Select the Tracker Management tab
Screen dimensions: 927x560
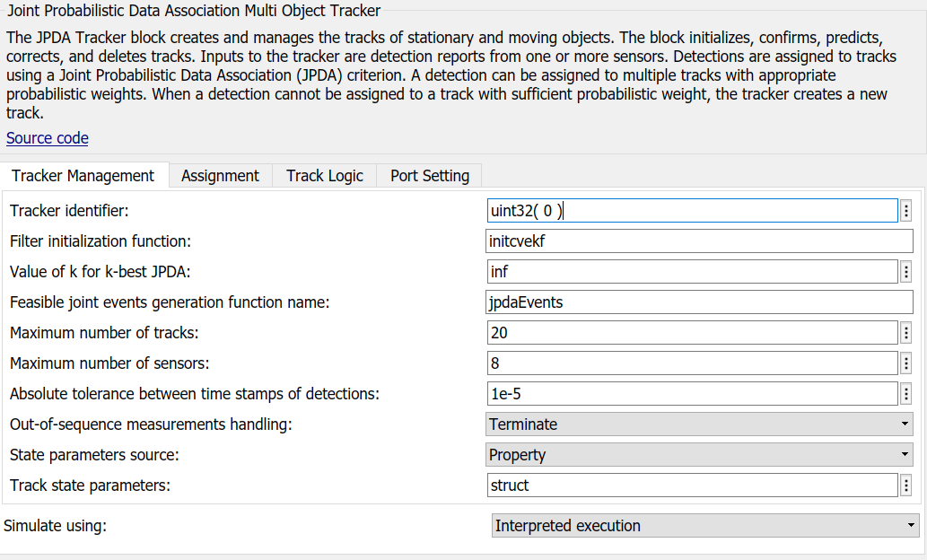[83, 176]
